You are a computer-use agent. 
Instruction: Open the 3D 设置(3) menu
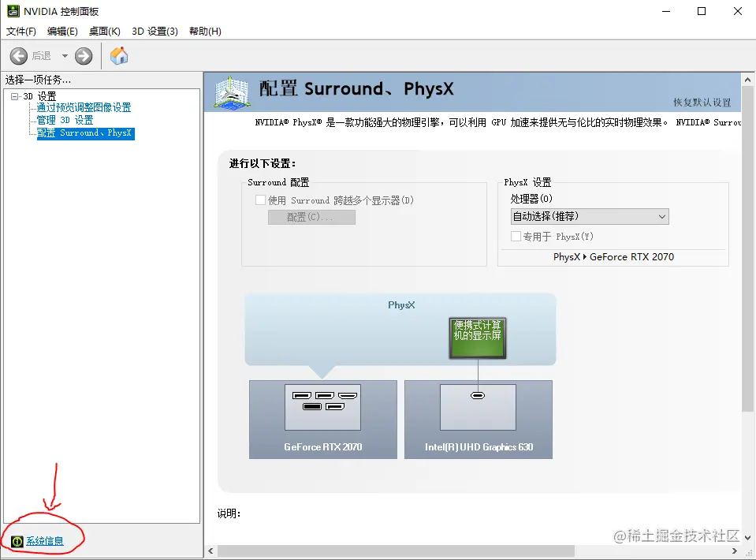pos(155,32)
